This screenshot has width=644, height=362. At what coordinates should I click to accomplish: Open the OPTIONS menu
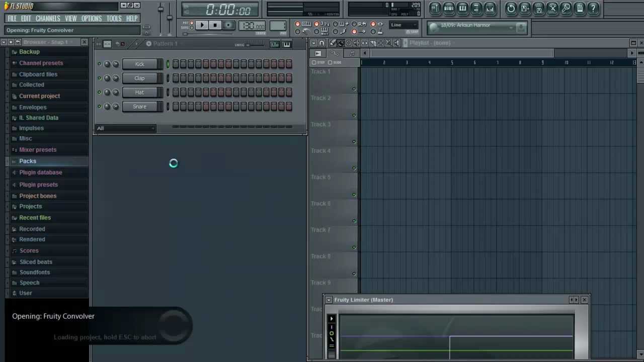pyautogui.click(x=92, y=19)
